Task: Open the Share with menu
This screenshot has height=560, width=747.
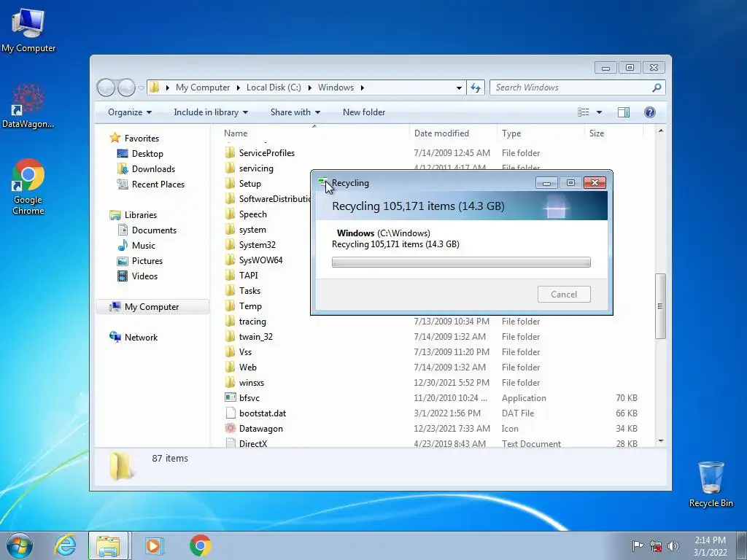Action: tap(295, 112)
